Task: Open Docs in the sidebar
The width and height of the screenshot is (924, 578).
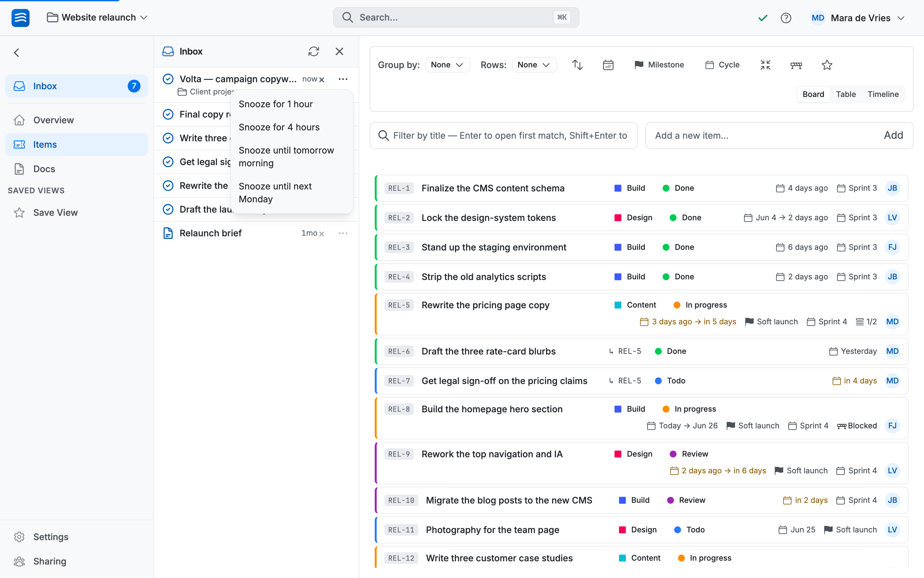Action: [x=76, y=169]
